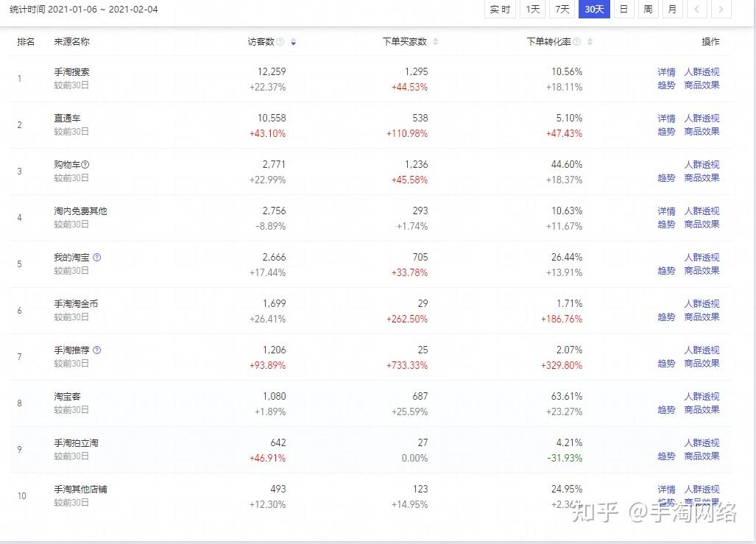This screenshot has height=544, width=756.
Task: Switch to 月 view
Action: (672, 9)
